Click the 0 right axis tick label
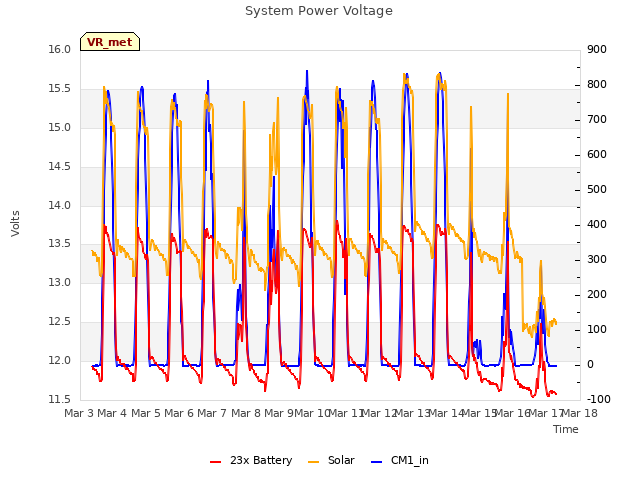The height and width of the screenshot is (480, 640). [x=590, y=364]
